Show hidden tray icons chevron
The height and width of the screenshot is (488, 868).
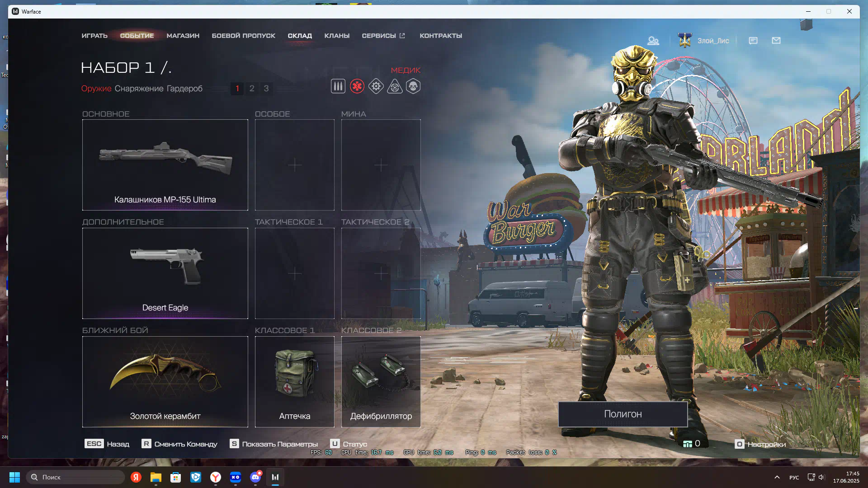[x=777, y=477]
